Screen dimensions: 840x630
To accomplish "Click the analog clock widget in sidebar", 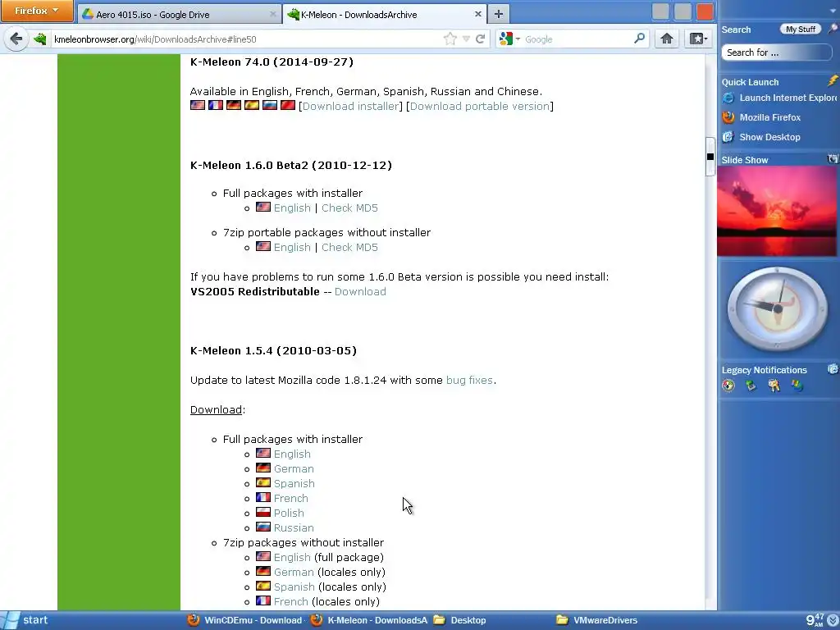I will 778,308.
